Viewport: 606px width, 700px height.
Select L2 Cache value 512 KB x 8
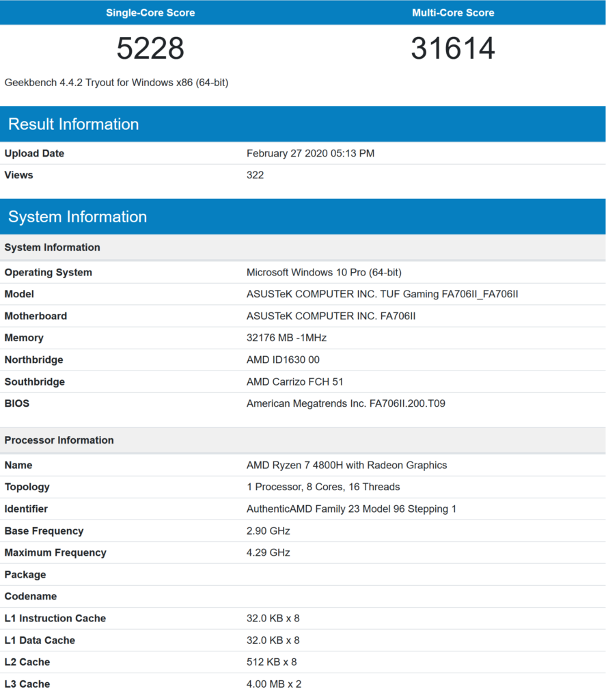pyautogui.click(x=272, y=662)
